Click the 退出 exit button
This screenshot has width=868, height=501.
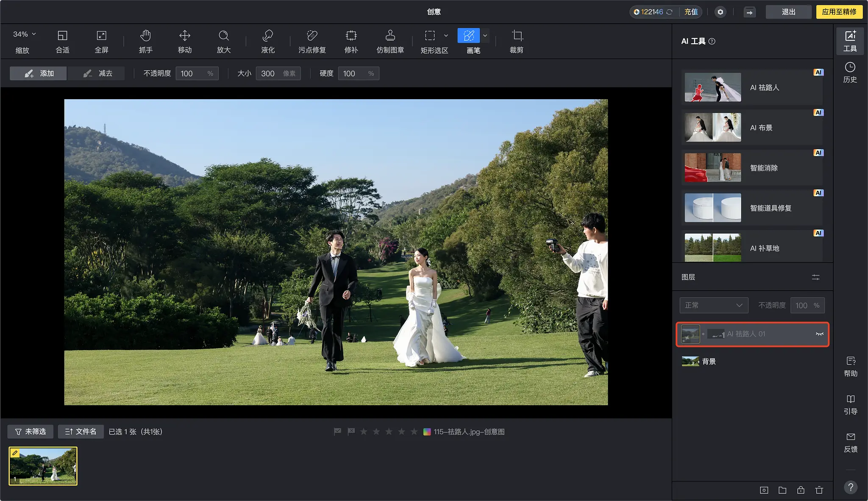click(x=788, y=12)
